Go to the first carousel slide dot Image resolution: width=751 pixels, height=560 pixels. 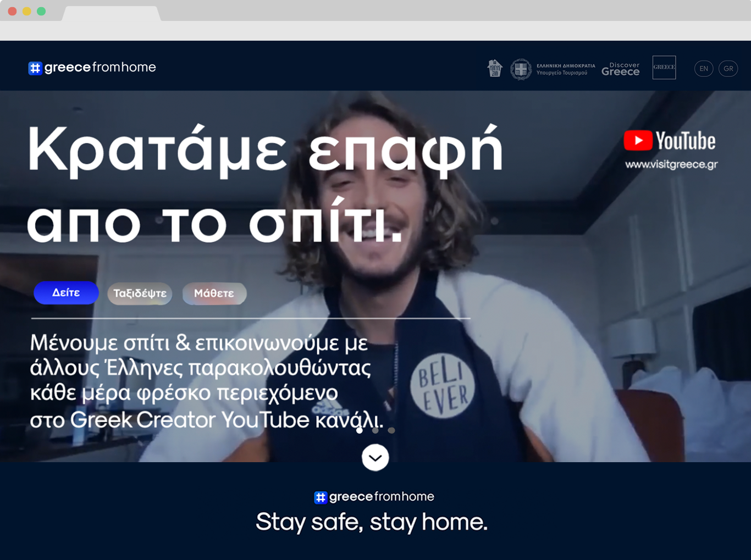pyautogui.click(x=360, y=430)
